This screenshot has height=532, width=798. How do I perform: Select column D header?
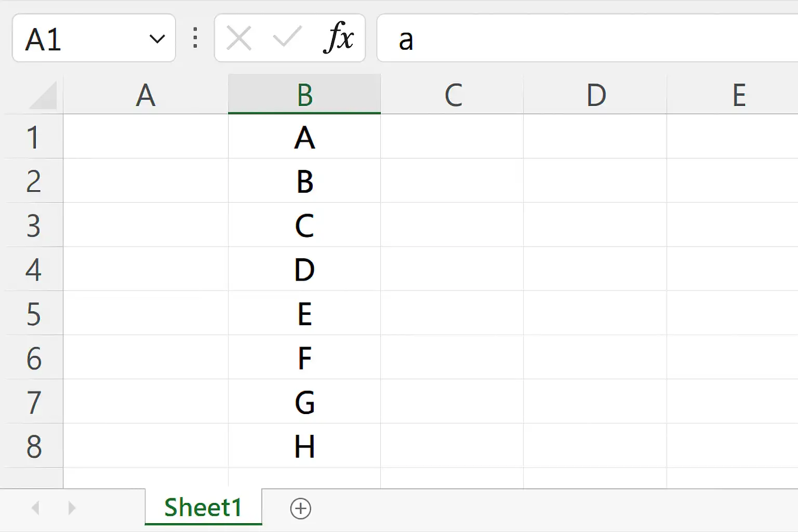[x=595, y=95]
